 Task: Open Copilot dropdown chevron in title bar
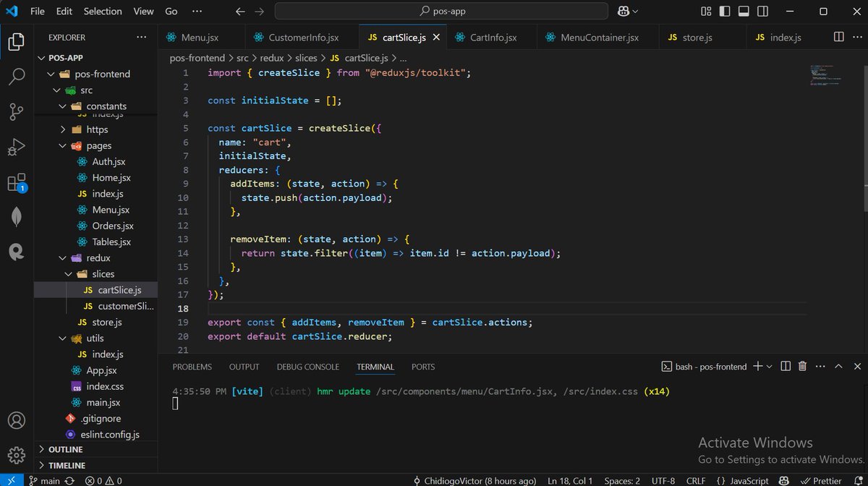tap(636, 12)
